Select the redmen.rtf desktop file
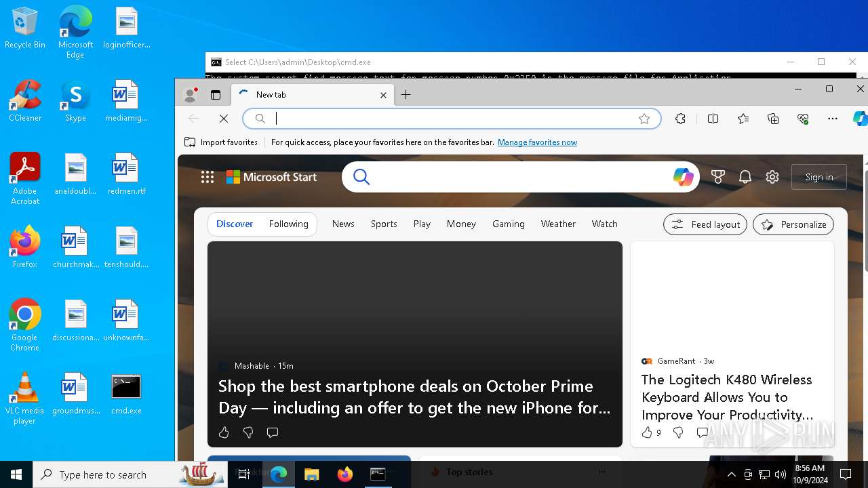This screenshot has height=488, width=868. (x=126, y=175)
